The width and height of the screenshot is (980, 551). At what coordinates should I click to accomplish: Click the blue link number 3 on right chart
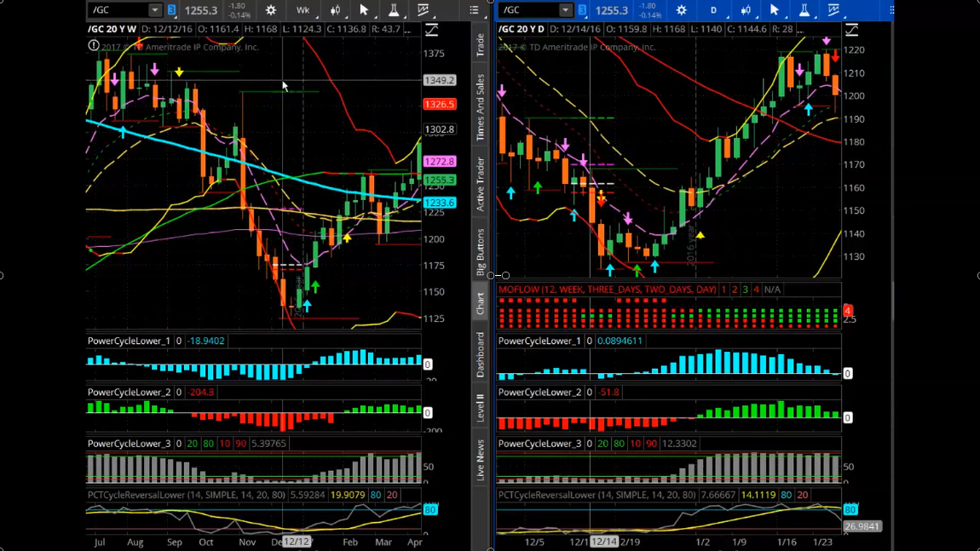pyautogui.click(x=582, y=10)
